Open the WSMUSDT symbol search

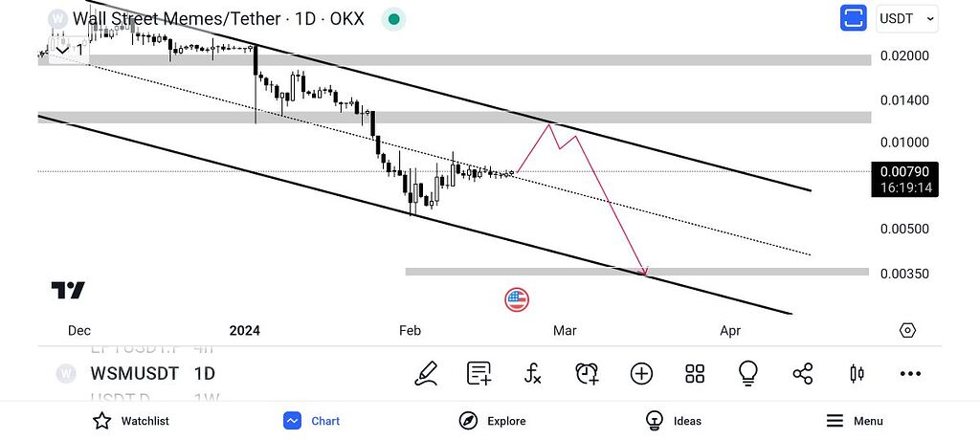click(x=132, y=374)
